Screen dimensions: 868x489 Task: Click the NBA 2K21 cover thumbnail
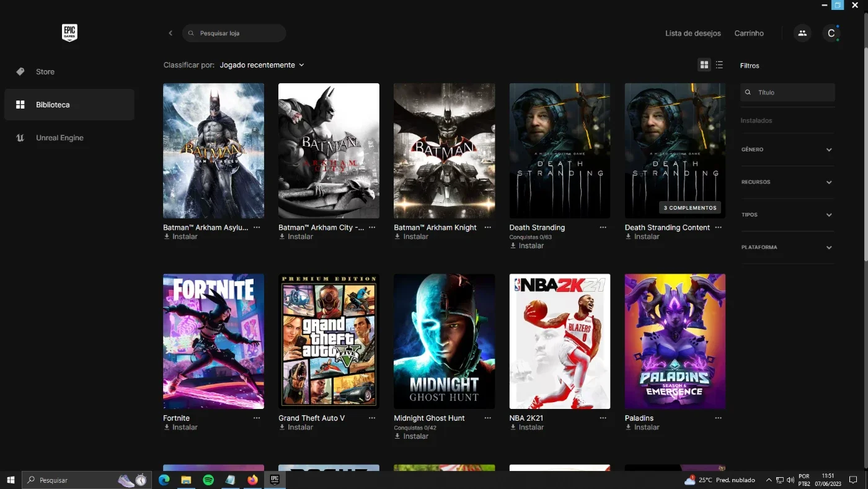click(x=560, y=341)
